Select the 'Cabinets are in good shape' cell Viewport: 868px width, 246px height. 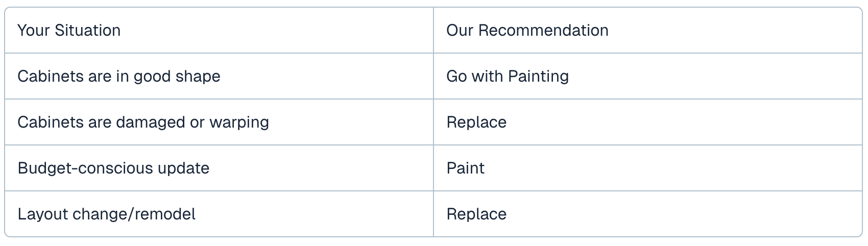pos(119,77)
